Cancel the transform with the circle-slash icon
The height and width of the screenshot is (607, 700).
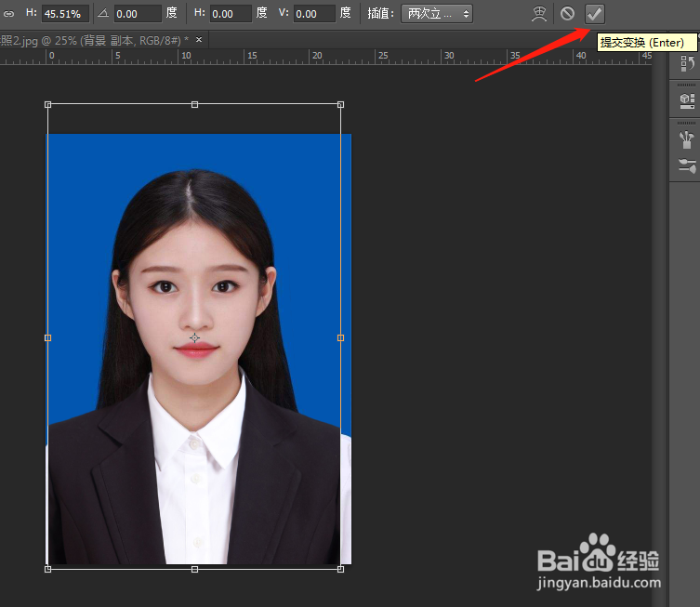tap(567, 14)
